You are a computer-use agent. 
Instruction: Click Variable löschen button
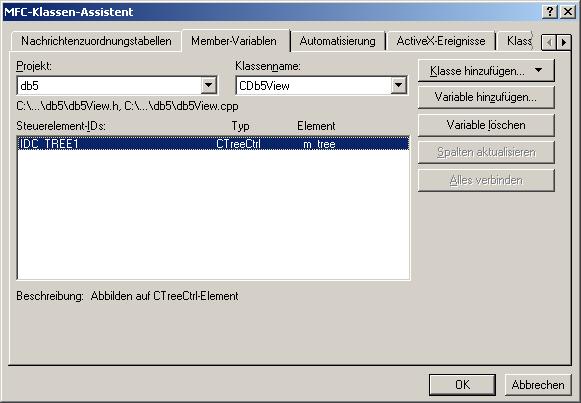pyautogui.click(x=486, y=125)
